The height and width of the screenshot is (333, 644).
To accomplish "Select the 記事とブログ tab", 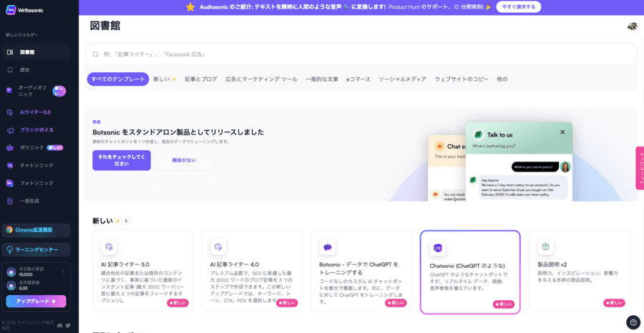I will click(x=201, y=79).
